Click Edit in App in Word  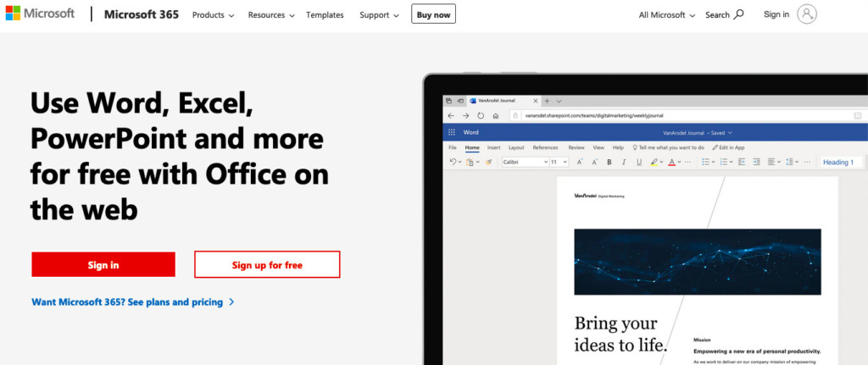pos(728,147)
